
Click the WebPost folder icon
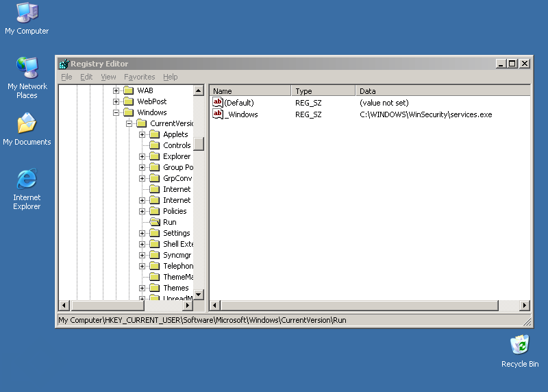coord(129,101)
